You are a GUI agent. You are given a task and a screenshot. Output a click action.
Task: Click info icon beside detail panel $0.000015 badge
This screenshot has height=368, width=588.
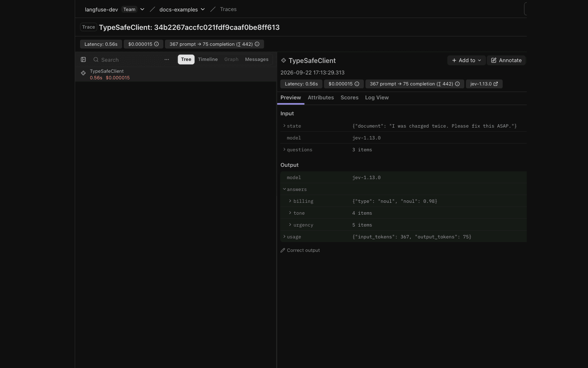pyautogui.click(x=356, y=84)
